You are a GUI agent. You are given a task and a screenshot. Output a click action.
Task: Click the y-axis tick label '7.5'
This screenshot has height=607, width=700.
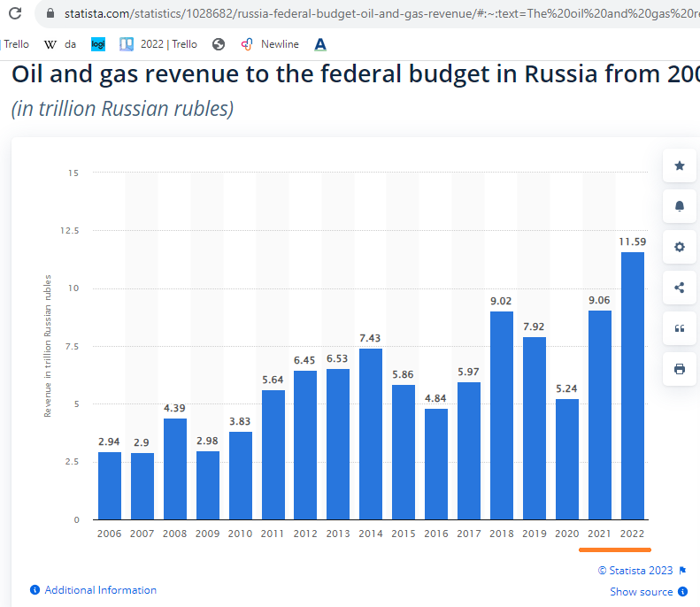[73, 347]
